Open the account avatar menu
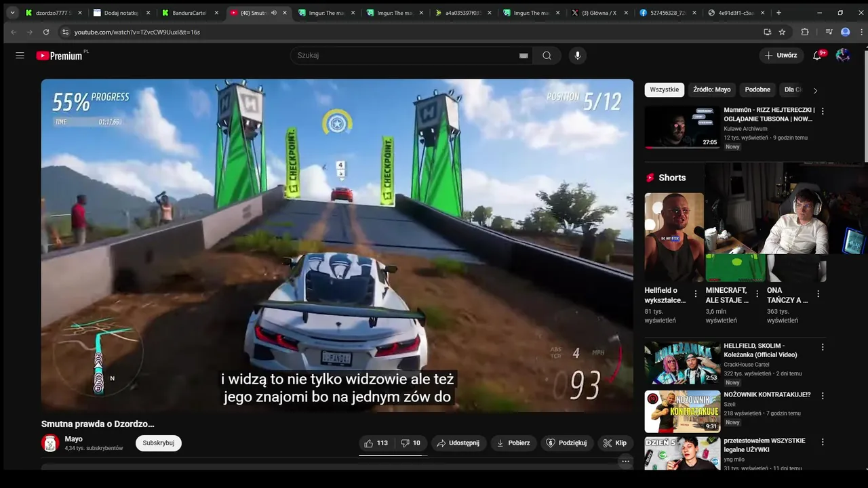 843,56
